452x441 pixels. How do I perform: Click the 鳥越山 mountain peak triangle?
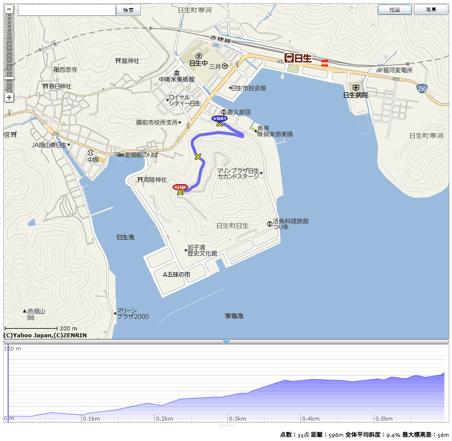click(x=24, y=311)
